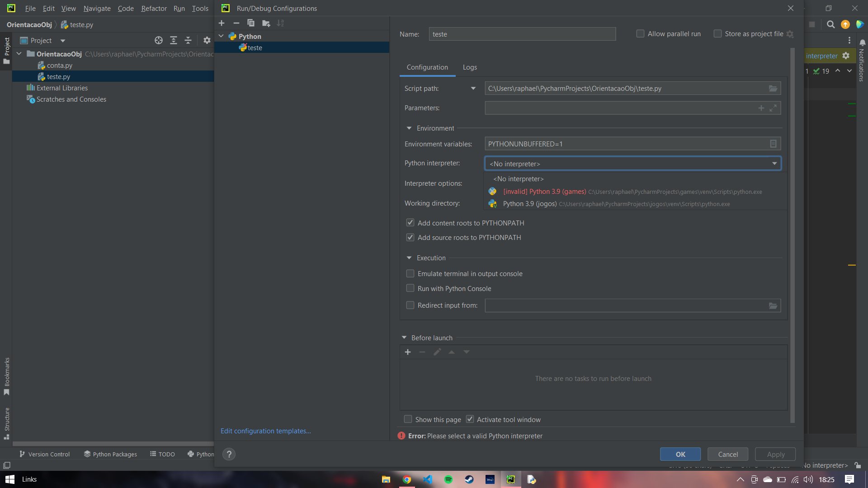
Task: Collapse the Python configurations tree node
Action: (x=221, y=36)
